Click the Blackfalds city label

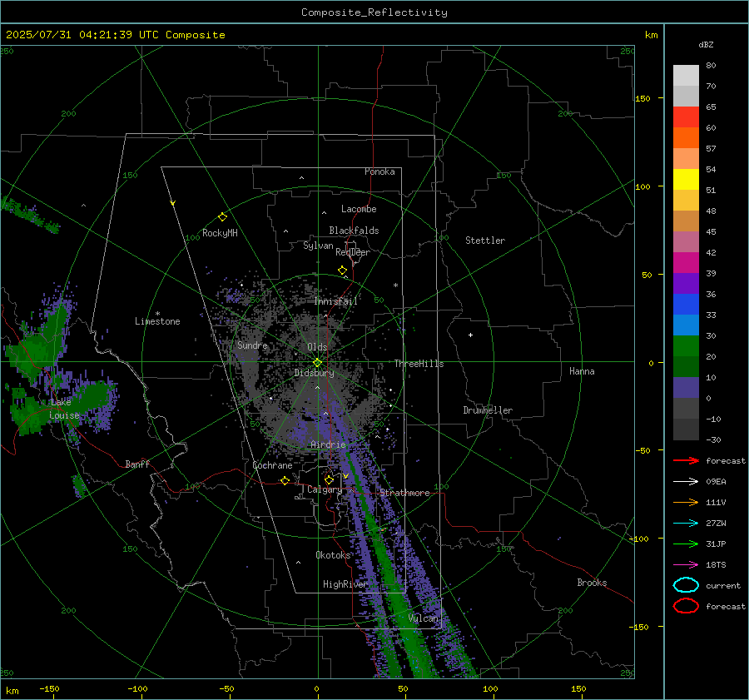(354, 231)
